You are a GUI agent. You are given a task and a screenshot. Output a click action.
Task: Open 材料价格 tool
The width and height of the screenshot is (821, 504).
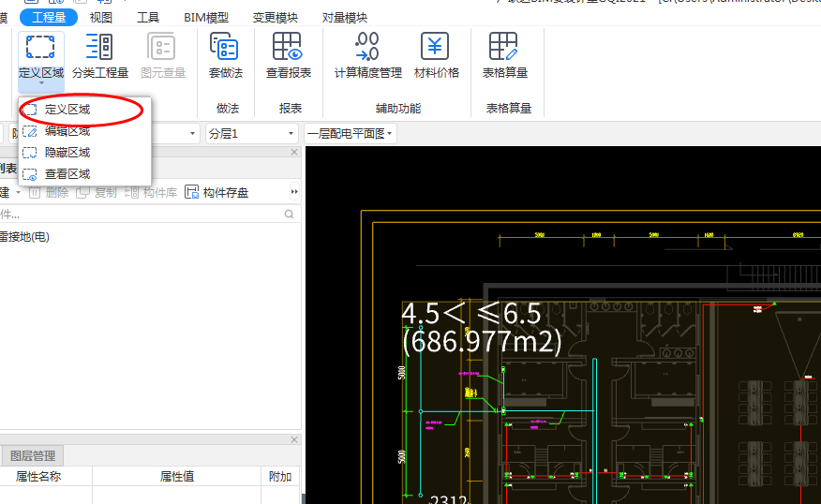[436, 55]
